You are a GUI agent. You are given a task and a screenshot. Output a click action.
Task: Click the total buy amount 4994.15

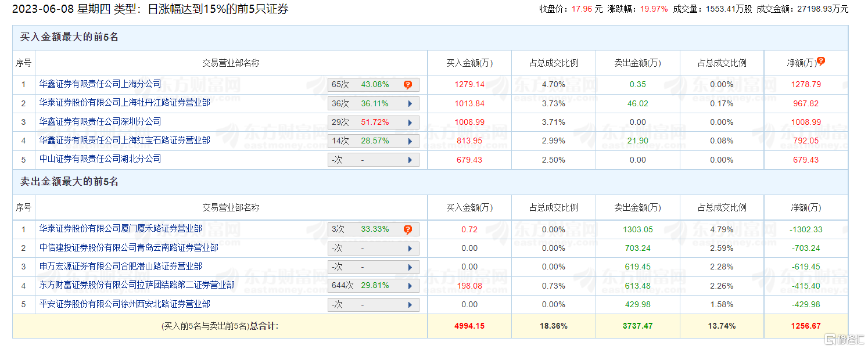[469, 326]
